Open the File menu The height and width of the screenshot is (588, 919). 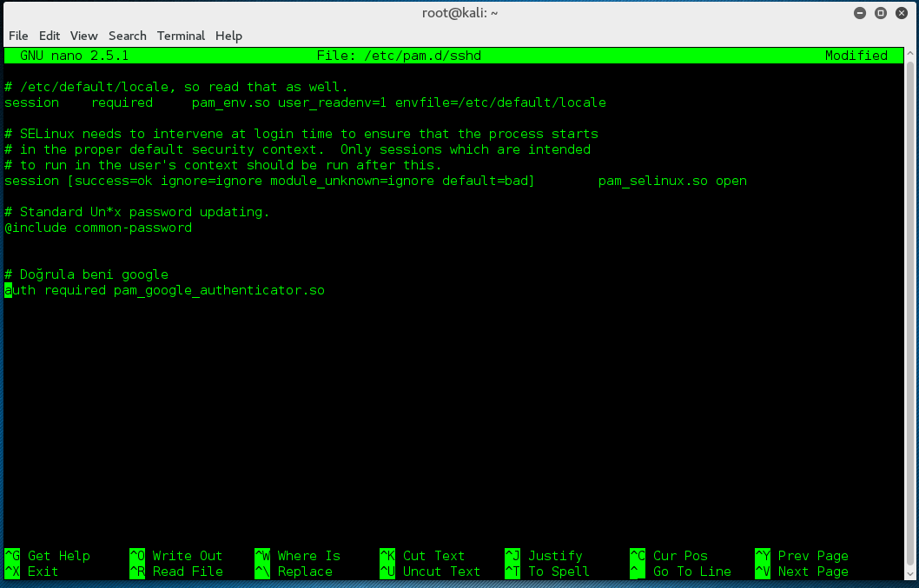point(18,36)
